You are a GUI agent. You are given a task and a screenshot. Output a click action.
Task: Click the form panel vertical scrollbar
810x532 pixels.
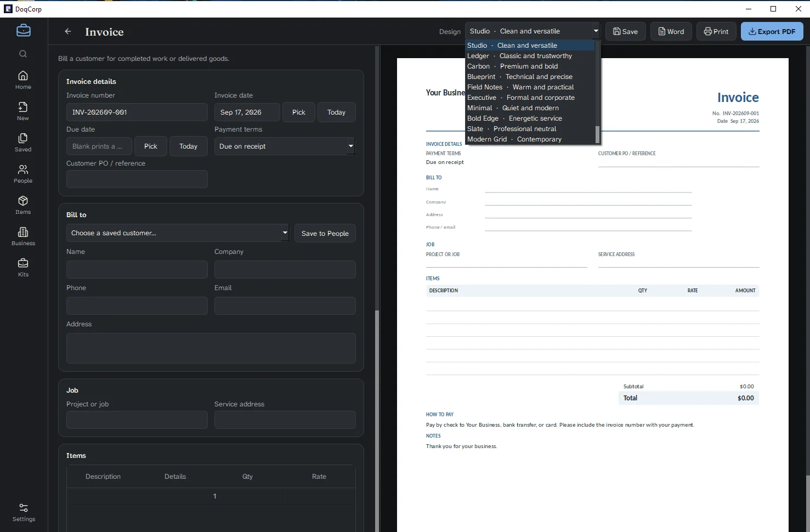[377, 289]
